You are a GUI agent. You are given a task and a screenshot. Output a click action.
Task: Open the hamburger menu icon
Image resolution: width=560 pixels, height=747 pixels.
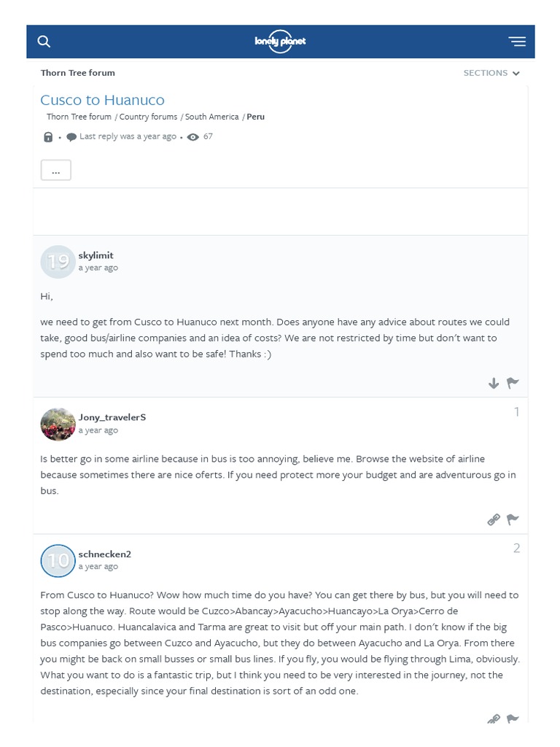517,42
